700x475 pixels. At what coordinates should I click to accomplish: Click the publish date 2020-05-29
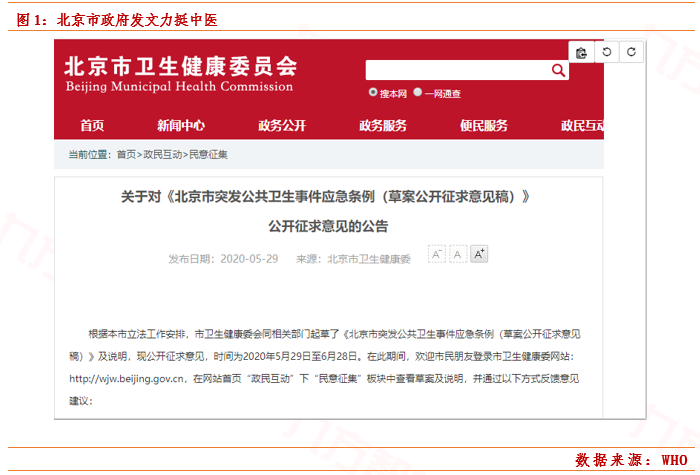point(249,259)
